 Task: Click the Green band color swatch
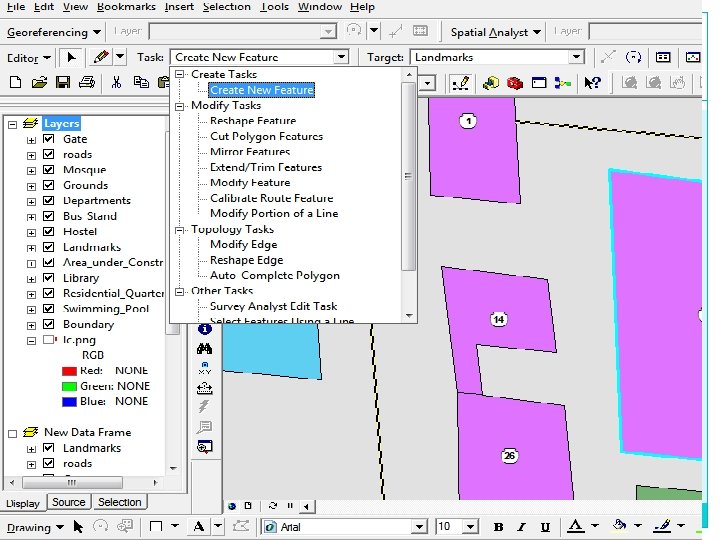tap(69, 387)
